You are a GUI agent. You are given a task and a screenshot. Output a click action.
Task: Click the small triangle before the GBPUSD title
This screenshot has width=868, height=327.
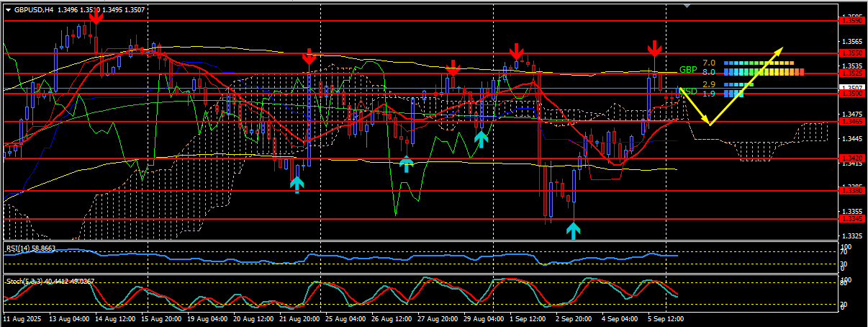9,10
